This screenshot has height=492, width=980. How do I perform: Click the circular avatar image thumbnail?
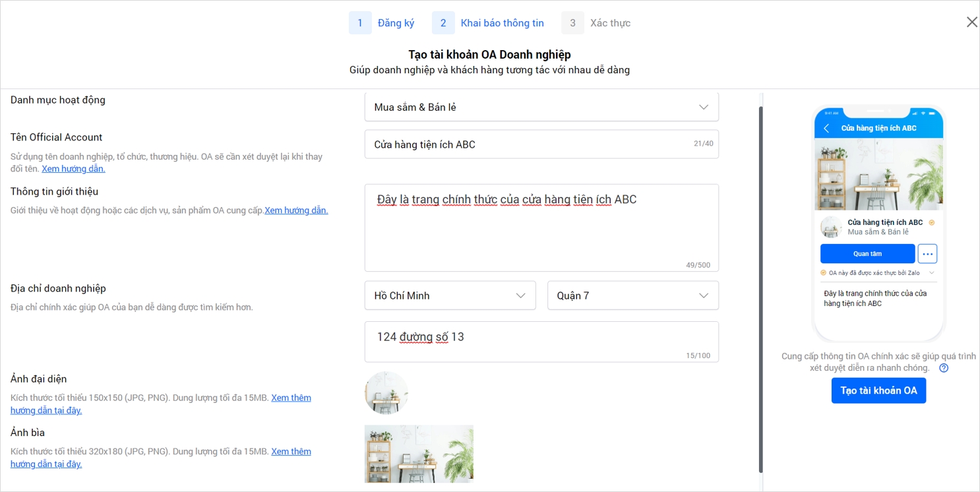click(386, 392)
